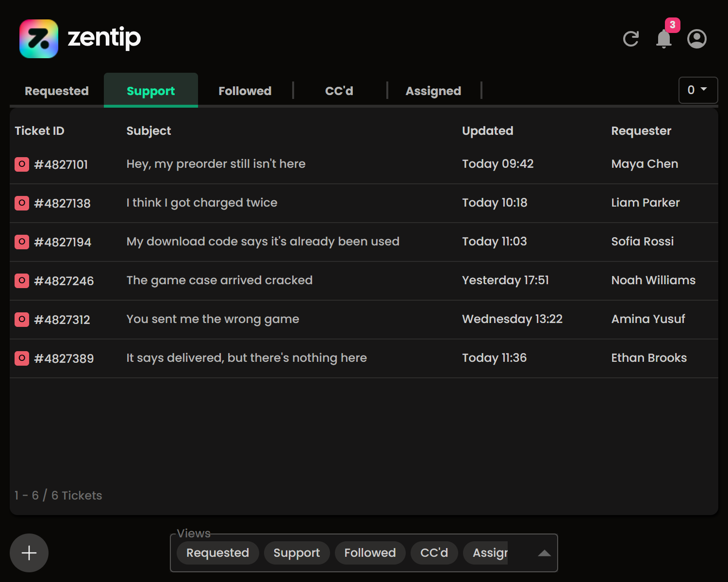Click the "Today 09:42" updated time
This screenshot has height=582, width=728.
(x=497, y=164)
